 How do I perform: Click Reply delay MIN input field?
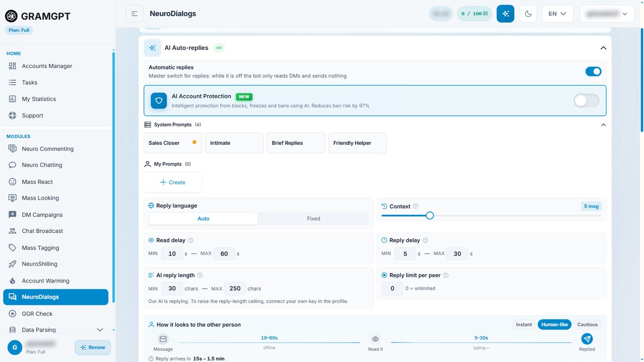click(x=405, y=253)
